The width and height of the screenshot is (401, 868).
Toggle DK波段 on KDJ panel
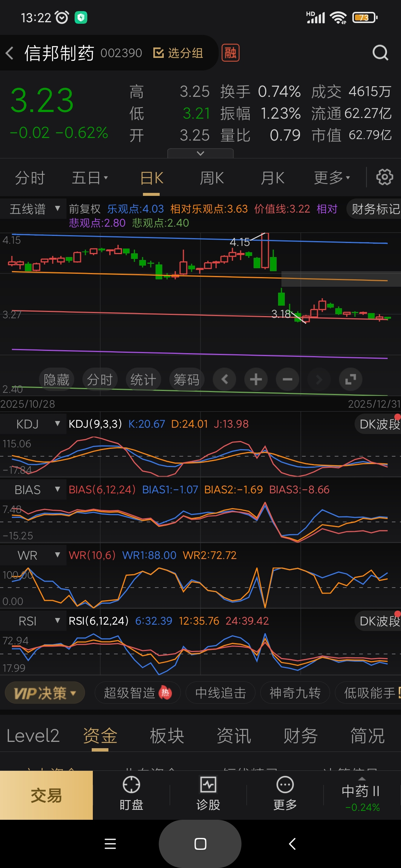pyautogui.click(x=378, y=424)
